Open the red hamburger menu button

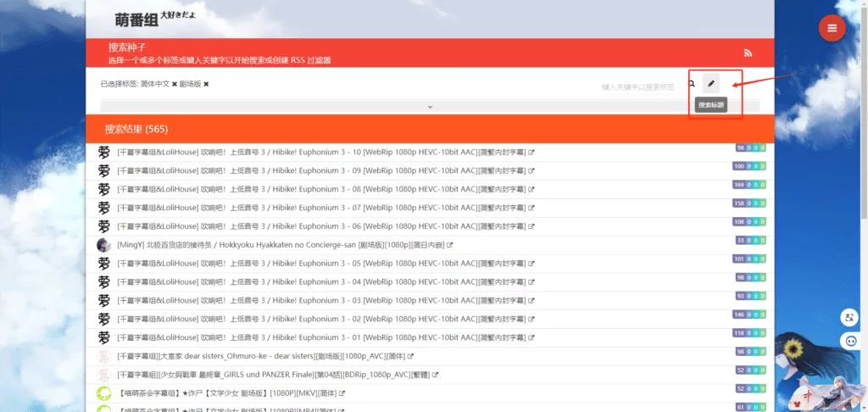coord(832,28)
